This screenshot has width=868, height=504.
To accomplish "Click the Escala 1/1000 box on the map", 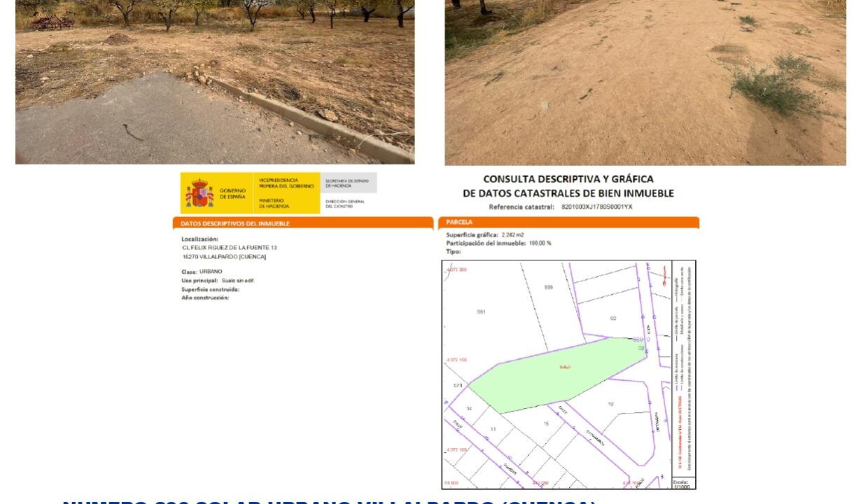I will (683, 484).
